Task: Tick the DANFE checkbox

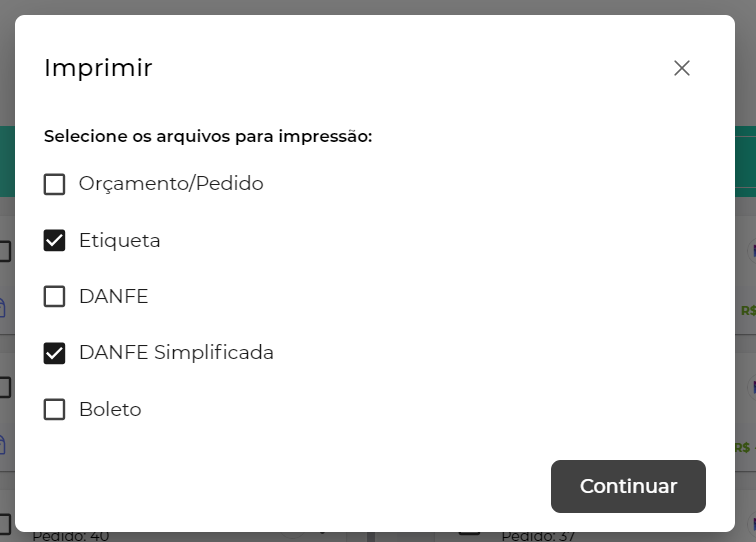Action: tap(55, 297)
